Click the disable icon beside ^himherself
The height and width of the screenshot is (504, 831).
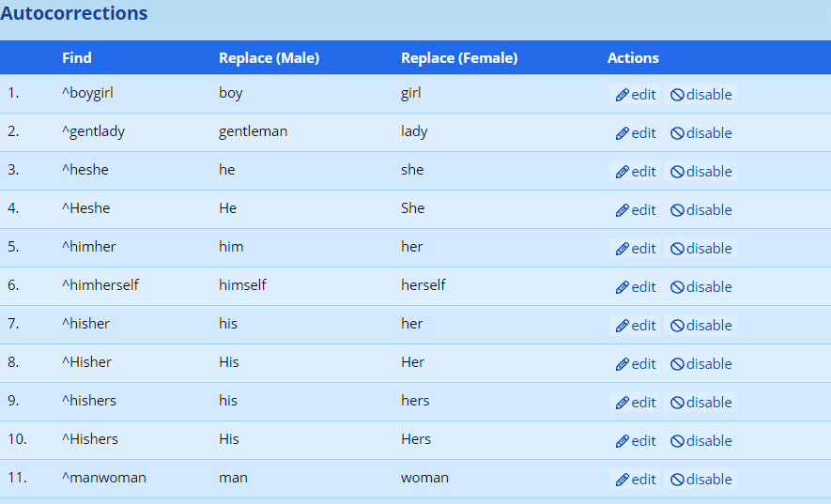click(x=676, y=287)
